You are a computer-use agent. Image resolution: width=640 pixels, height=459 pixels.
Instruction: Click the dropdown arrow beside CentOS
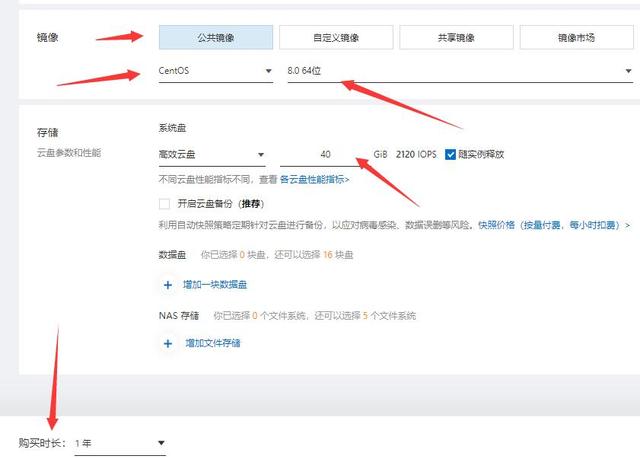click(267, 71)
